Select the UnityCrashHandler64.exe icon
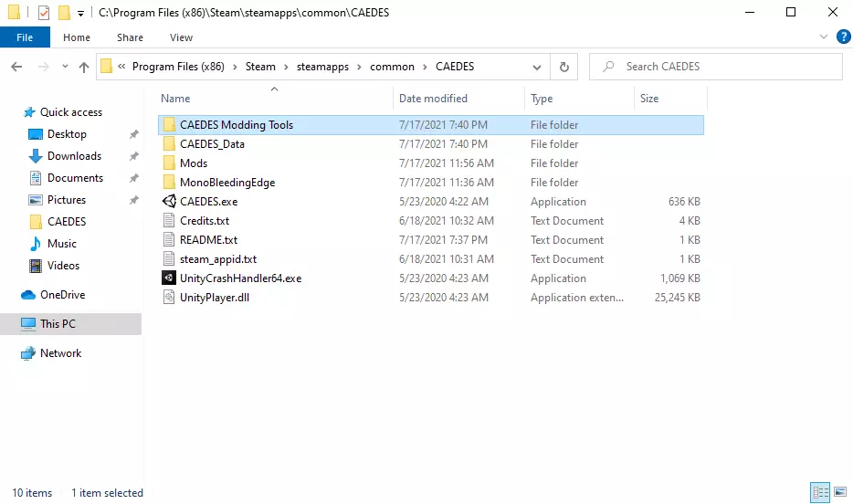 pyautogui.click(x=169, y=278)
